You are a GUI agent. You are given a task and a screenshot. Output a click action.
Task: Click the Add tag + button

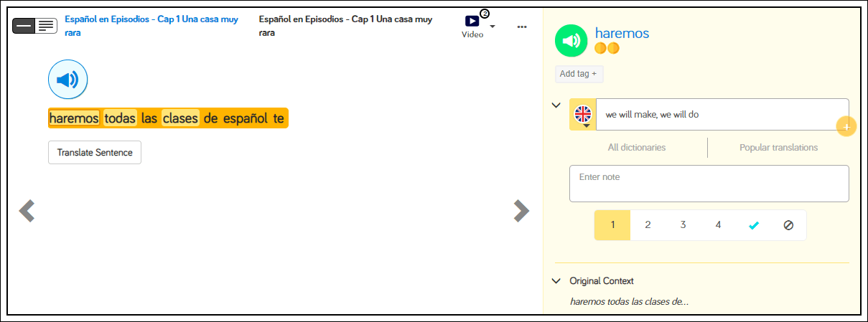click(x=578, y=74)
